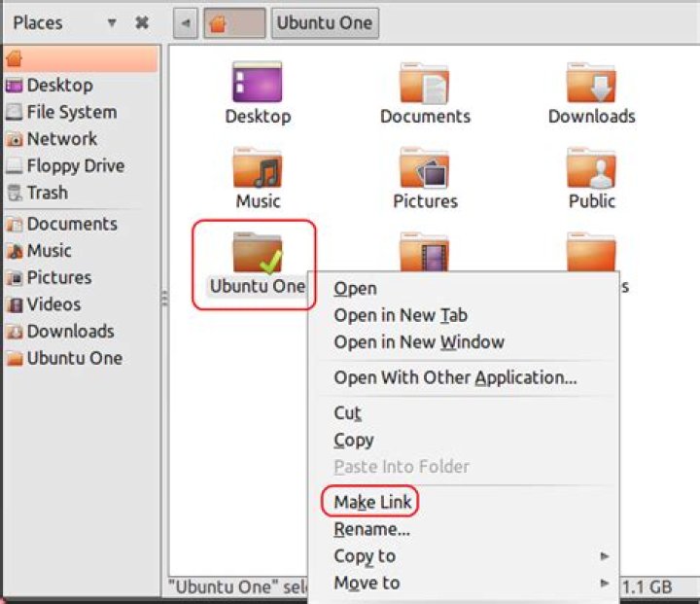700x604 pixels.
Task: Open Floppy Drive in Places sidebar
Action: [65, 165]
